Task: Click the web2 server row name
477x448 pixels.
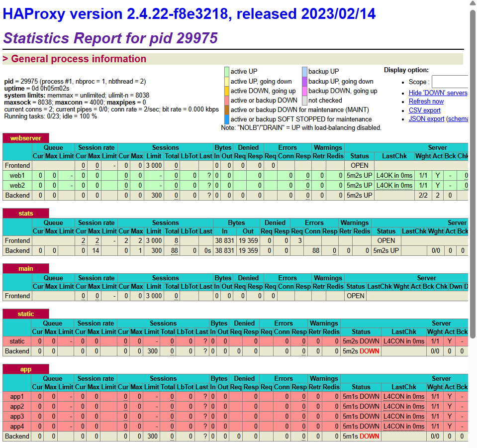Action: [x=17, y=186]
